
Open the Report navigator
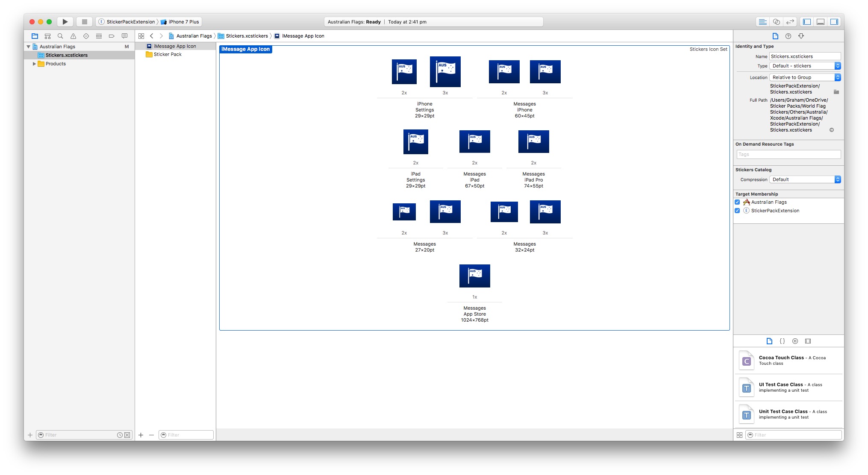(x=124, y=36)
